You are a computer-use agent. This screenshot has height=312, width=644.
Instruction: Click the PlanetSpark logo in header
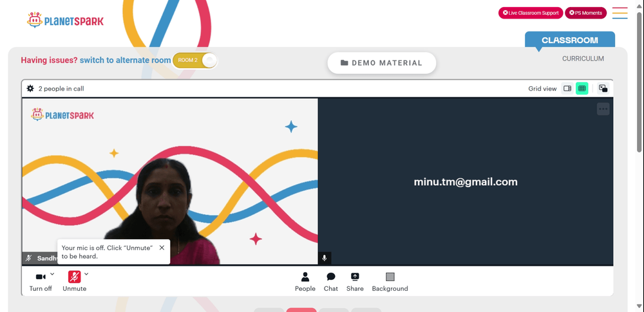pos(65,20)
